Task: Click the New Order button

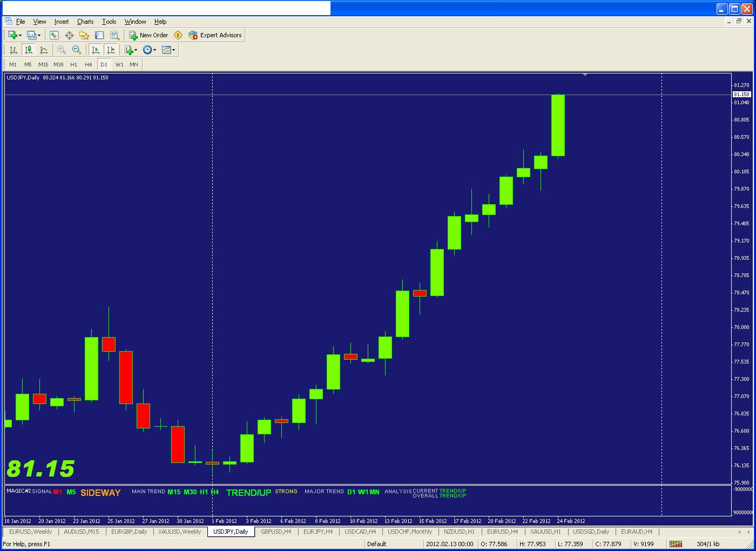Action: [150, 35]
